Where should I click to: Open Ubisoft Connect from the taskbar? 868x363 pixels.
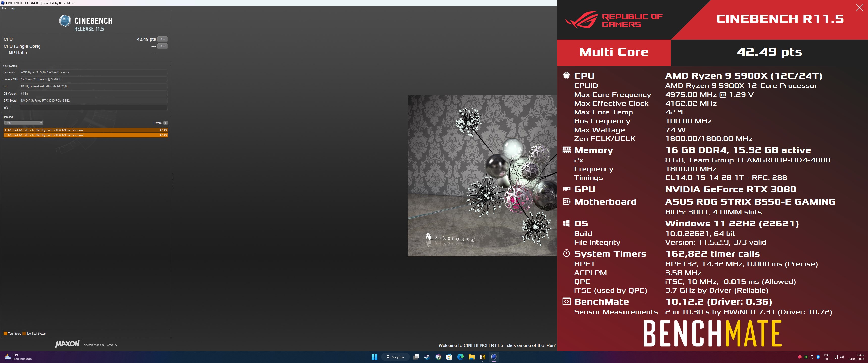tap(438, 357)
